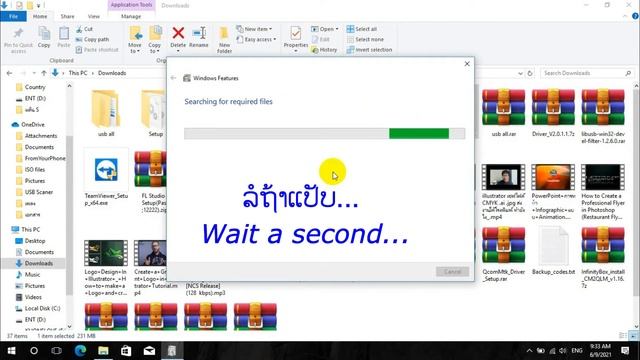This screenshot has width=640, height=360.
Task: Click the Rename icon in ribbon
Action: coord(199,33)
